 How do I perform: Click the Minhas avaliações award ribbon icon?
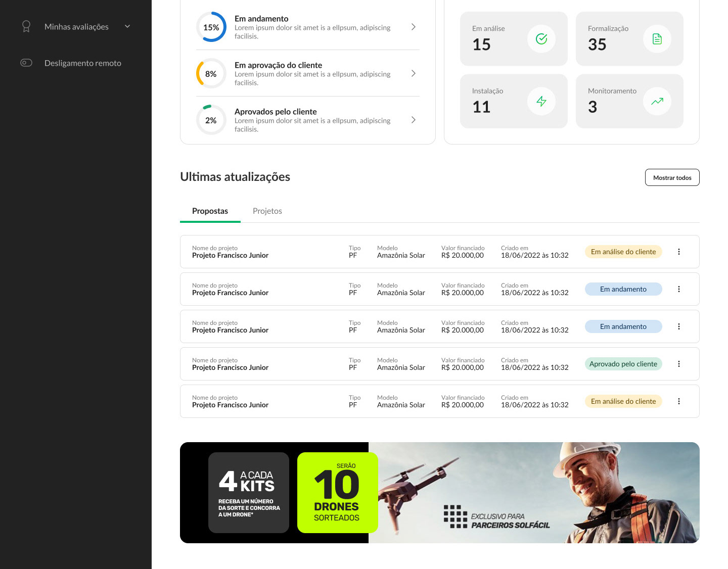26,26
